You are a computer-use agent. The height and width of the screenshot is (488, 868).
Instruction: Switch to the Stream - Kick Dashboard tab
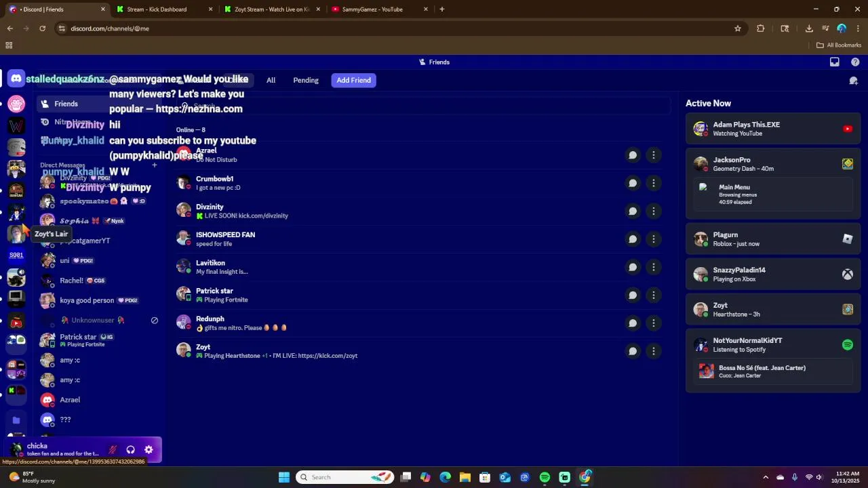point(164,9)
